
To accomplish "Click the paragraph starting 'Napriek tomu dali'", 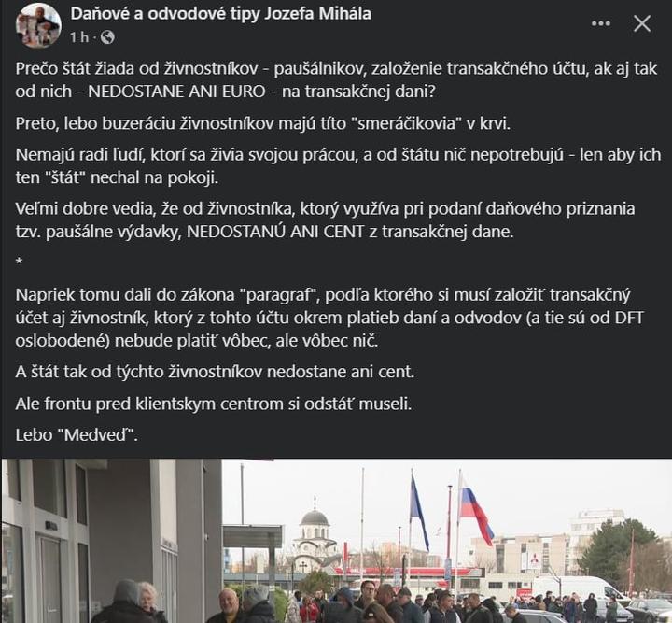I will coord(329,318).
